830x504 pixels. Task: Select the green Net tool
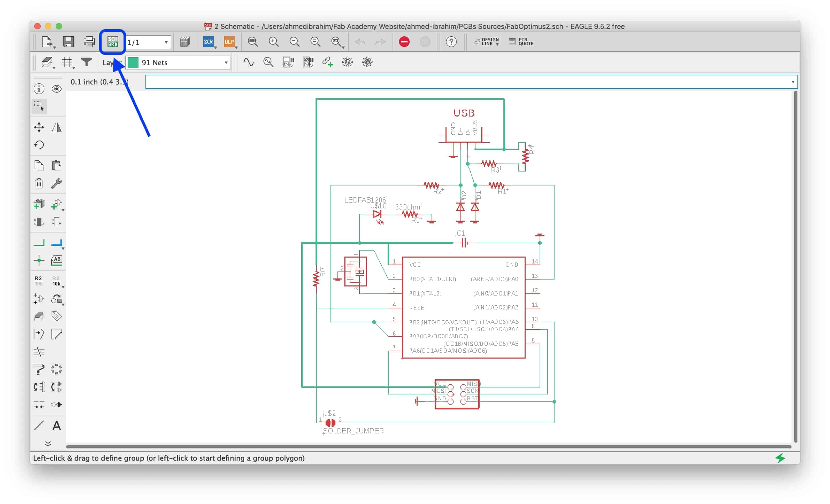coord(39,243)
